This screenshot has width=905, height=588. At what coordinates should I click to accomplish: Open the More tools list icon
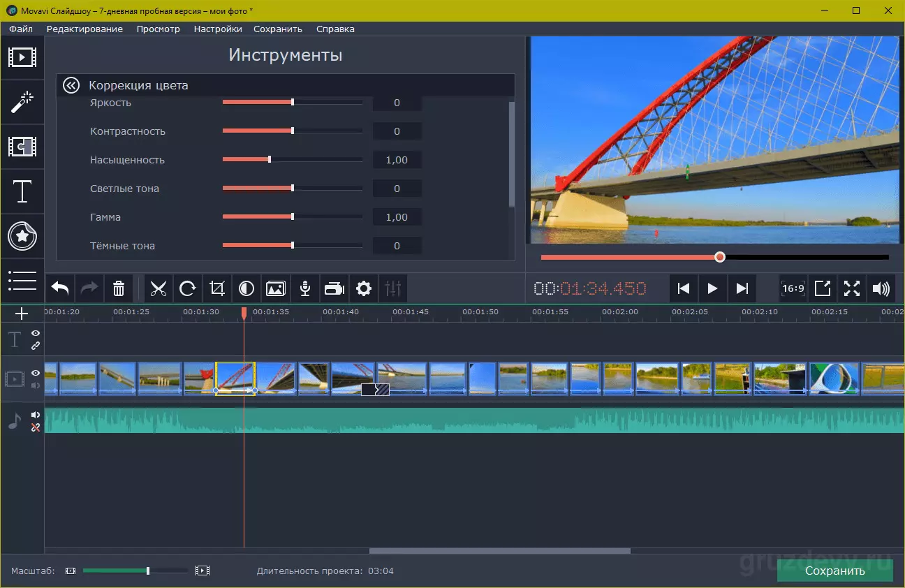click(22, 280)
